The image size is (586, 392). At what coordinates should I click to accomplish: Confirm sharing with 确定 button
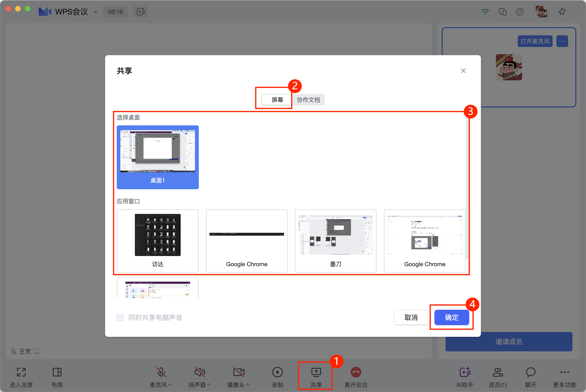pos(451,317)
